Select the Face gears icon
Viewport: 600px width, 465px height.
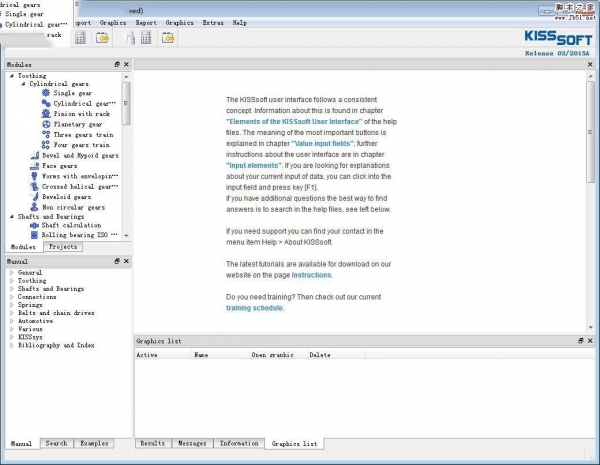tap(34, 166)
